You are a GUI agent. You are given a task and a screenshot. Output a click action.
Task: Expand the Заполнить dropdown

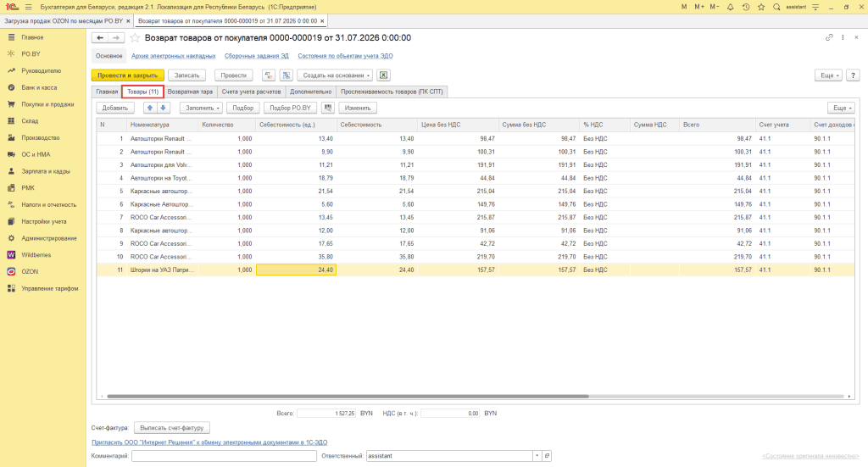pyautogui.click(x=201, y=108)
